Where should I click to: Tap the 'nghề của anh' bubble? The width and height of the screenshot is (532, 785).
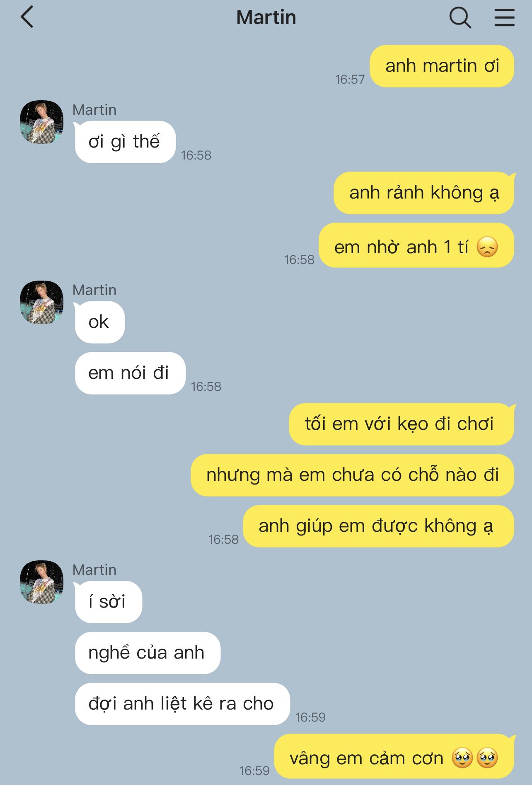click(147, 653)
